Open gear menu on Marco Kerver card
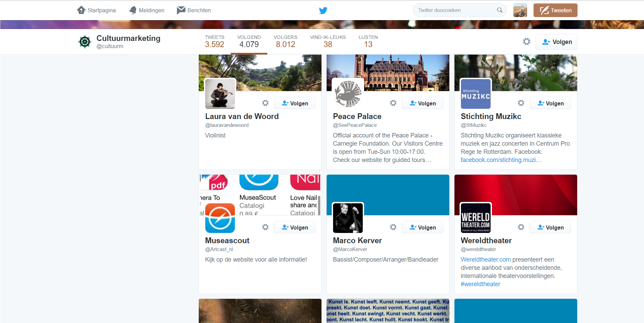644x323 pixels. click(x=393, y=227)
